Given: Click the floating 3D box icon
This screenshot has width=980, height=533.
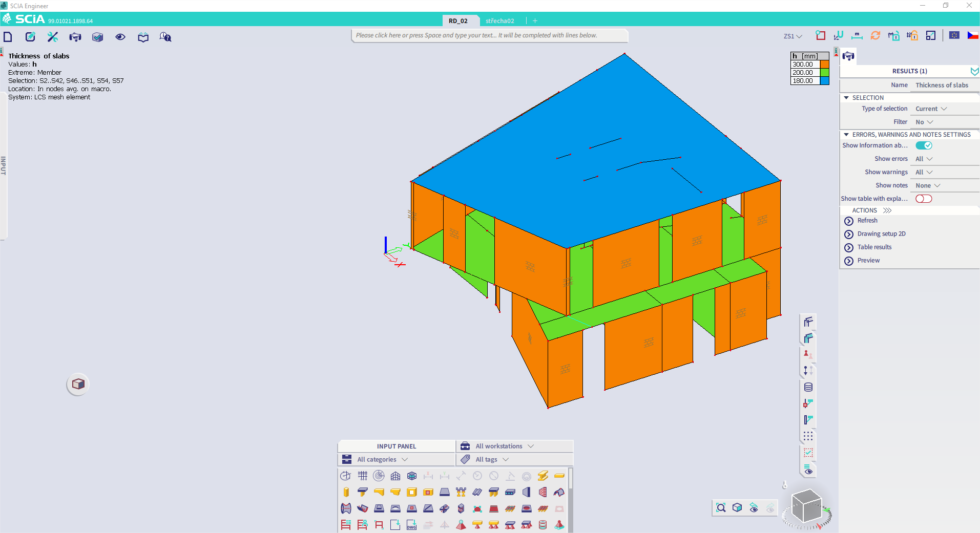Looking at the screenshot, I should [78, 384].
